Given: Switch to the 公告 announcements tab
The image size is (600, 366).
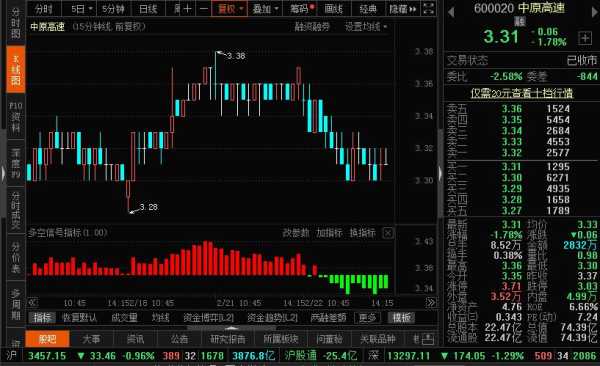Looking at the screenshot, I should tap(179, 339).
